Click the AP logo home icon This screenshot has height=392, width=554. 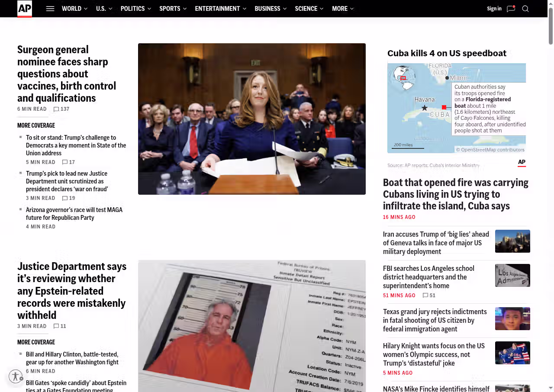tap(25, 9)
